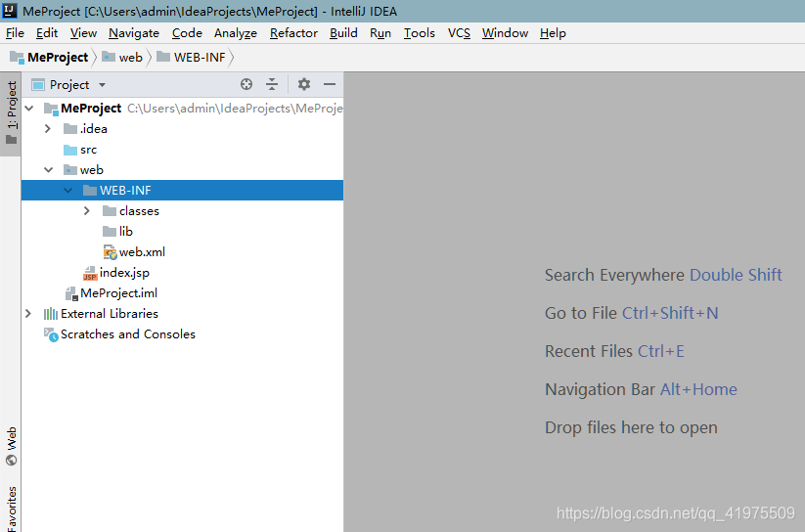Select Scratches and Consoles row
805x532 pixels.
pyautogui.click(x=182, y=334)
